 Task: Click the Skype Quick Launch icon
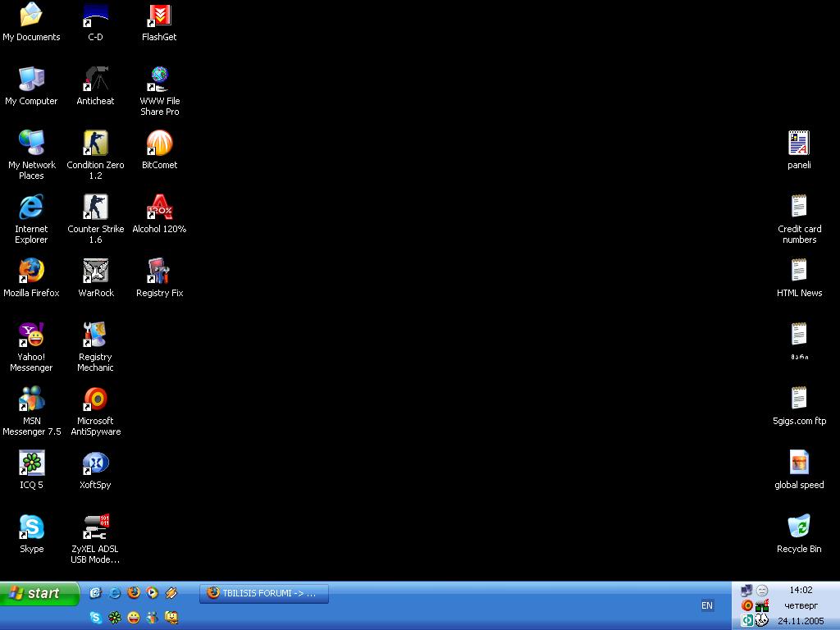click(x=95, y=618)
